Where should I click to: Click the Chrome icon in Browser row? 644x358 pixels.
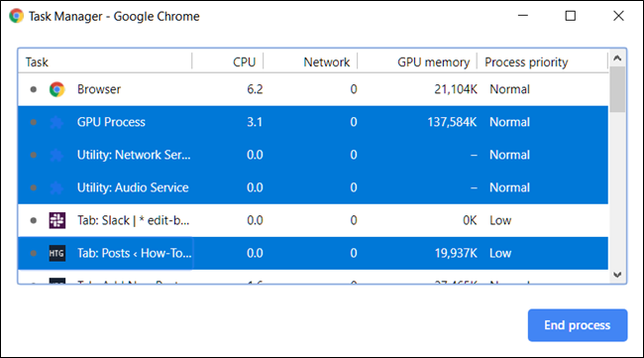pos(57,89)
